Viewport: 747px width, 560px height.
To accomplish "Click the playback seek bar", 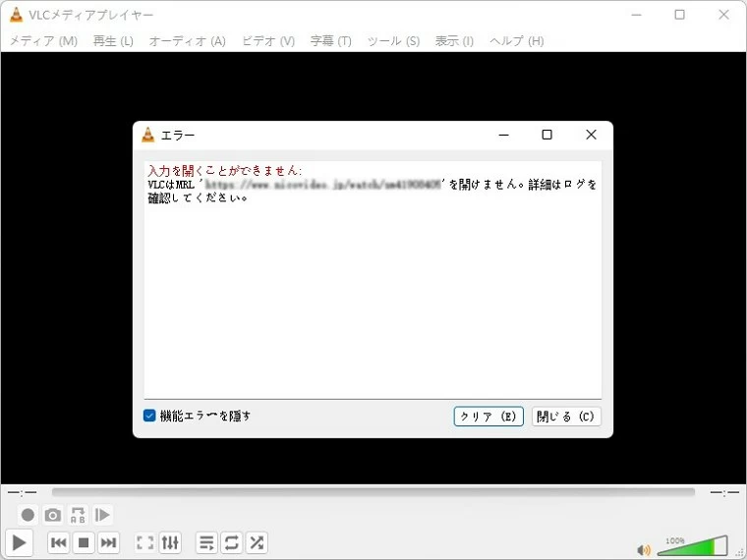I will coord(373,492).
